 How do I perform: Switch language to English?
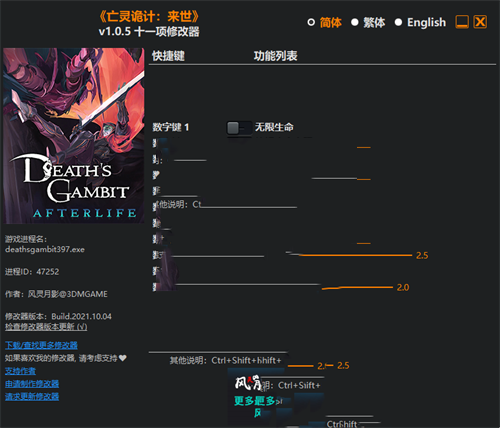coord(398,22)
